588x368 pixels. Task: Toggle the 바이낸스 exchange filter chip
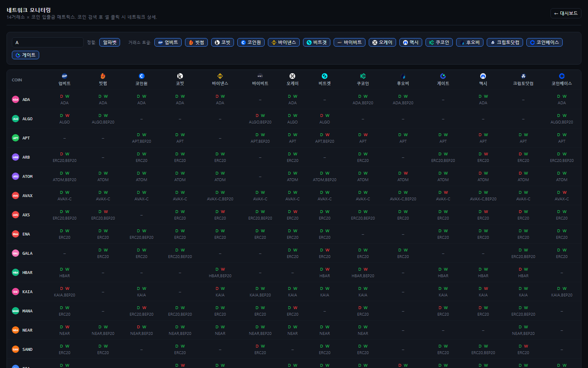284,42
